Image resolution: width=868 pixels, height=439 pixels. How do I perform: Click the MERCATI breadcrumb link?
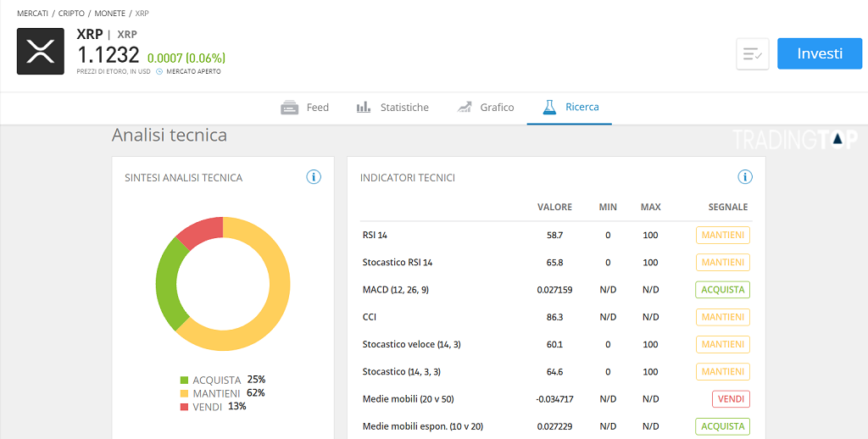click(x=33, y=14)
